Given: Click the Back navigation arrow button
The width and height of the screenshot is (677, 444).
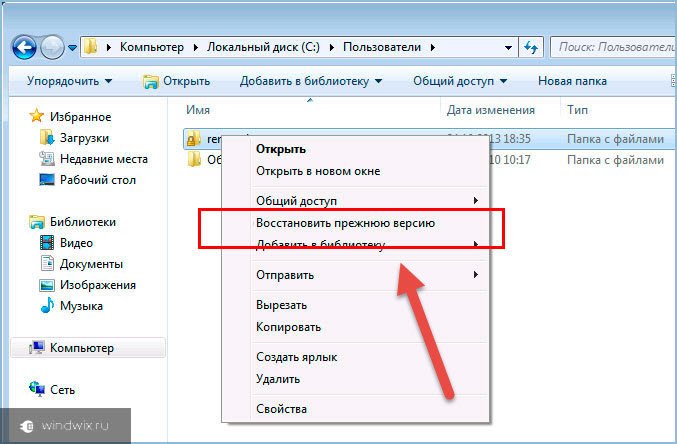Looking at the screenshot, I should pyautogui.click(x=25, y=47).
